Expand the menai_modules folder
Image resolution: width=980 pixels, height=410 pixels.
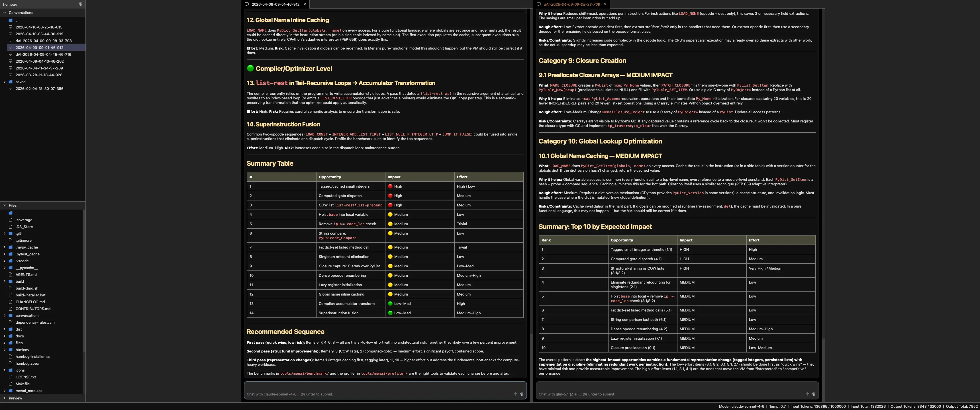click(5, 391)
